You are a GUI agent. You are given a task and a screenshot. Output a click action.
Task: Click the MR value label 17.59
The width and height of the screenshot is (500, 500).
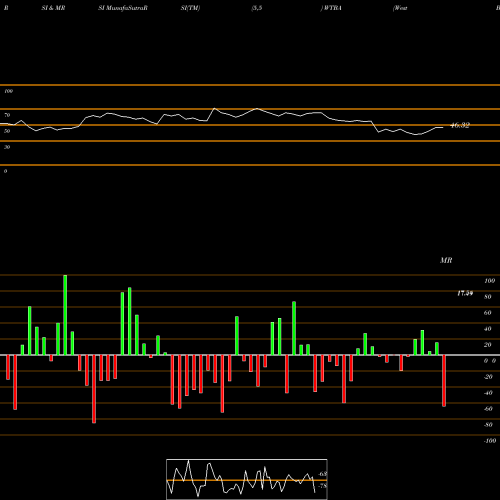pos(465,293)
